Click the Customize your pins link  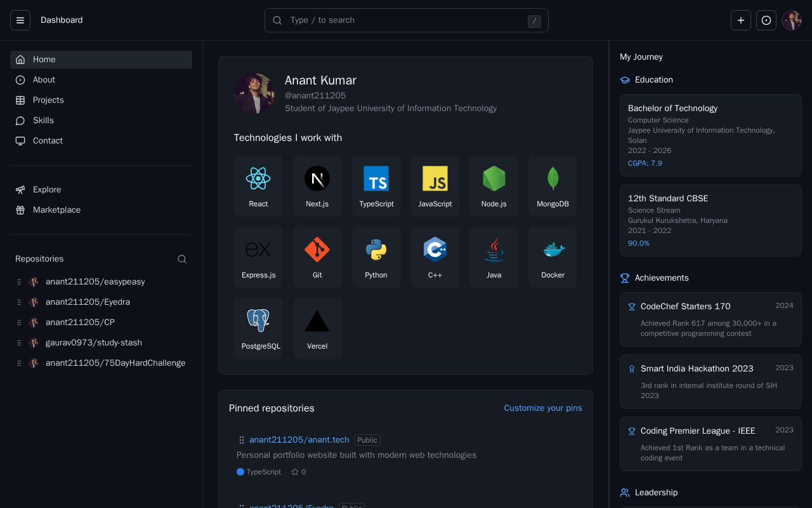point(543,408)
